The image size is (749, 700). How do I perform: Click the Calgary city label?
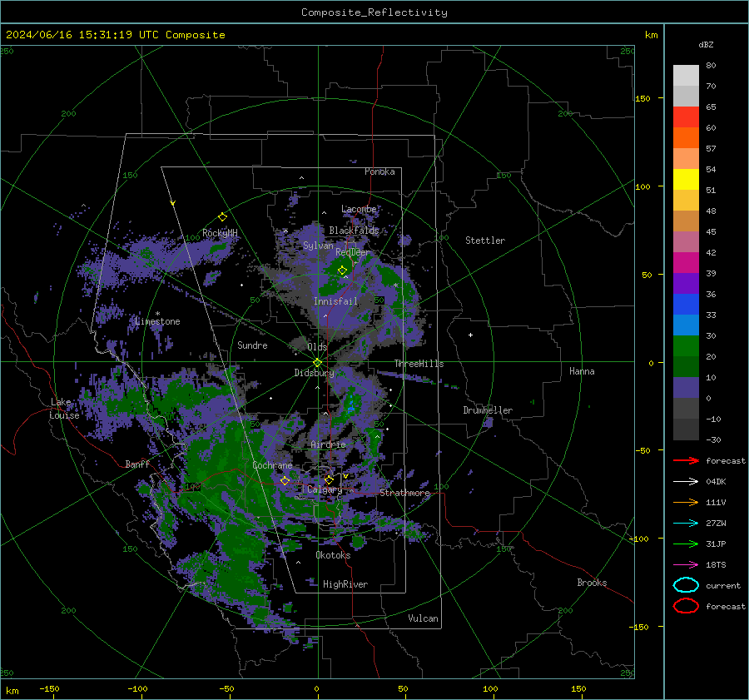pyautogui.click(x=325, y=489)
